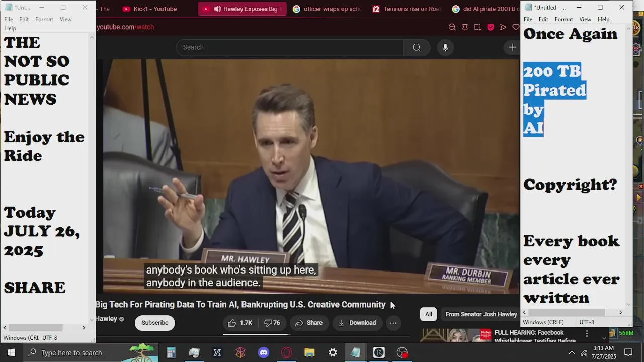The width and height of the screenshot is (644, 362).
Task: Click the taskbar clock showing 3:13 AM
Action: pyautogui.click(x=603, y=353)
